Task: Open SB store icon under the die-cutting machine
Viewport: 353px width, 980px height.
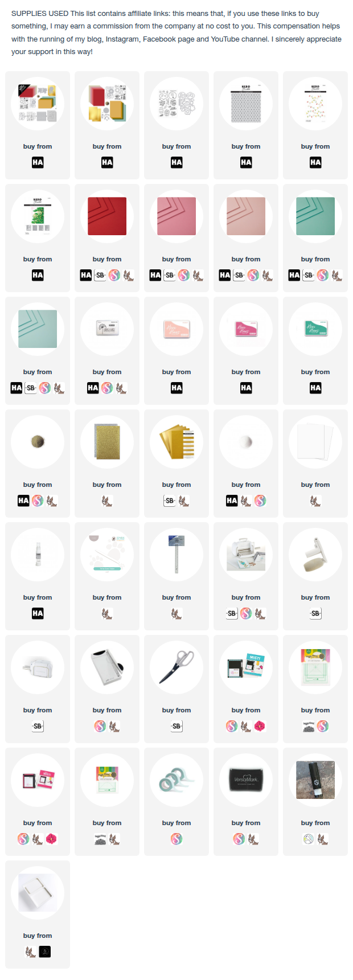Action: tap(232, 613)
